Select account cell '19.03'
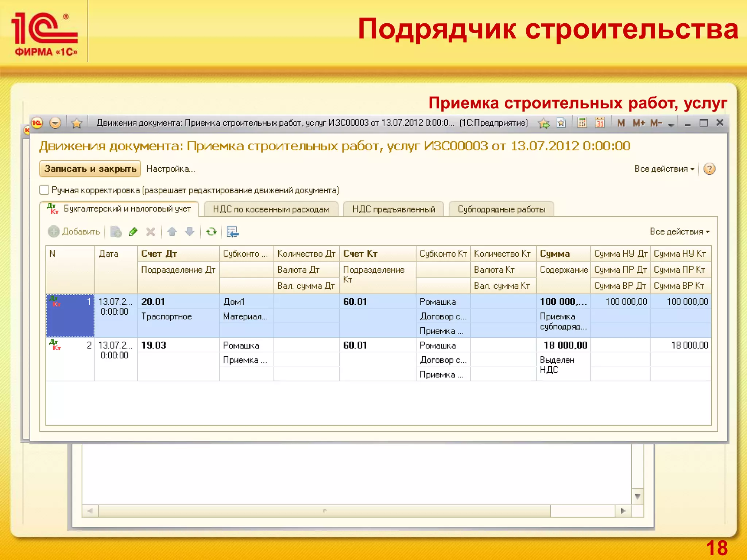The image size is (747, 560). point(178,345)
